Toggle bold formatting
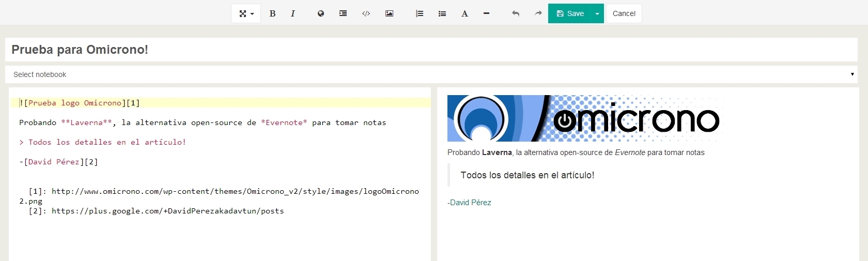 click(272, 13)
